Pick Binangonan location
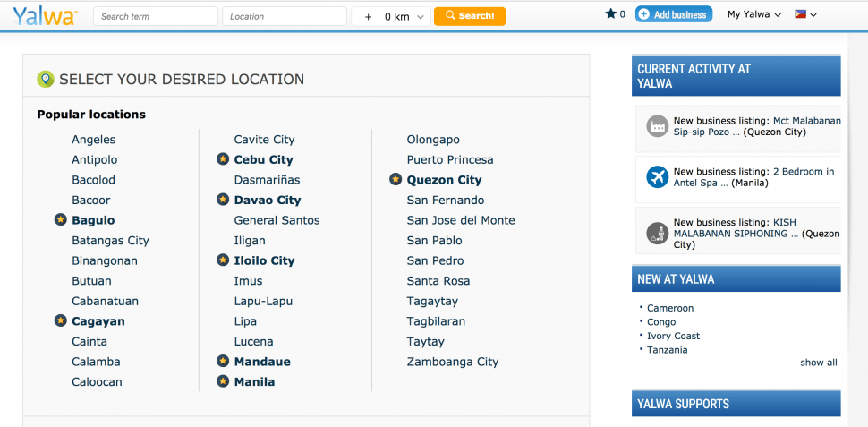 click(x=105, y=260)
